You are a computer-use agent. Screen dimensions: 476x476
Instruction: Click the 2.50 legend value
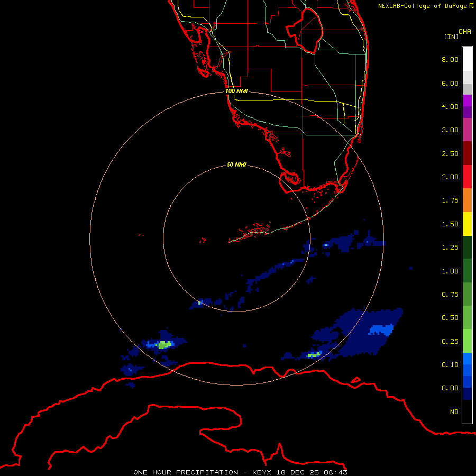450,153
